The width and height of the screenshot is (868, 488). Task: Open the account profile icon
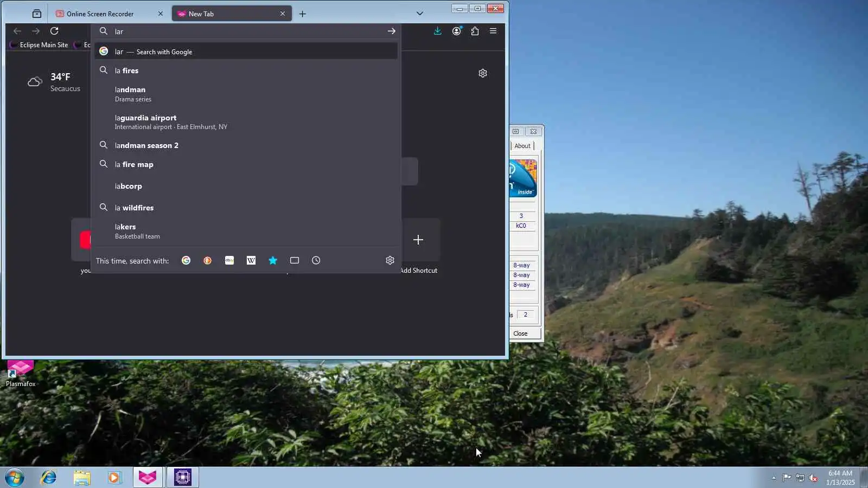(x=457, y=31)
